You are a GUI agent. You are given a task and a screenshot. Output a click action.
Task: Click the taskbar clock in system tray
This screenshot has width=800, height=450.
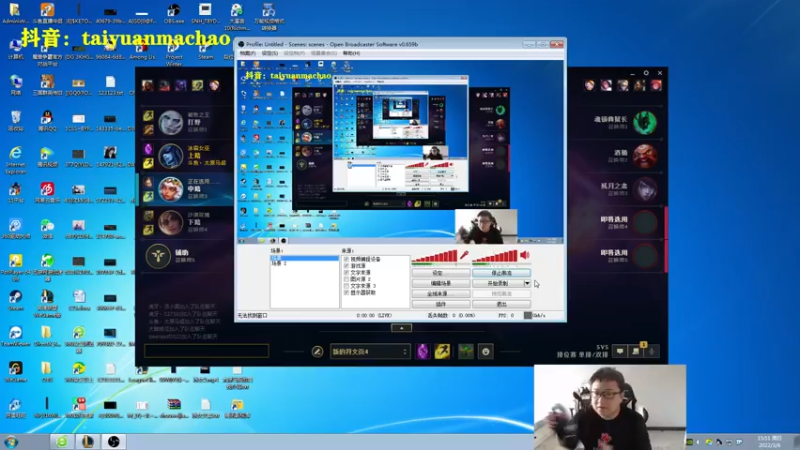pos(769,441)
